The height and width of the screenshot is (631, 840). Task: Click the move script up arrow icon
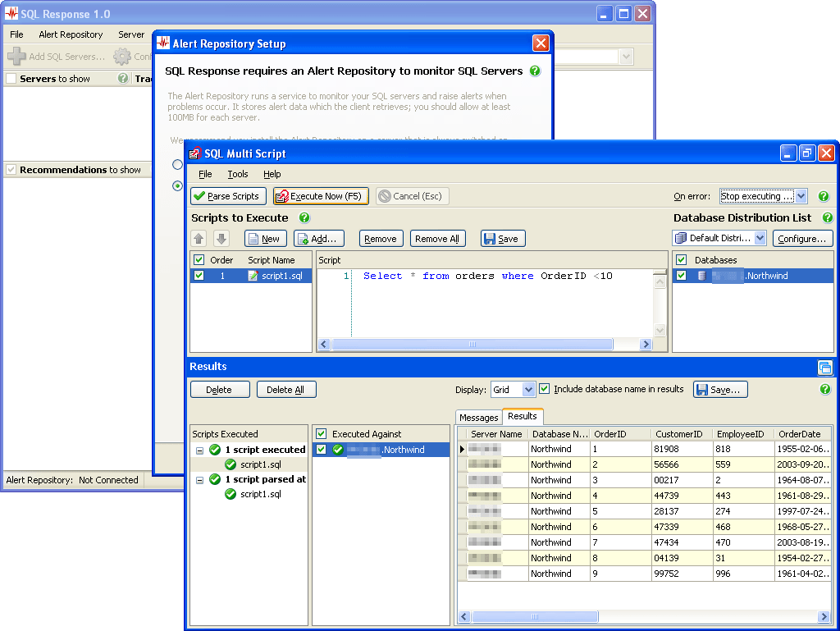(x=199, y=238)
